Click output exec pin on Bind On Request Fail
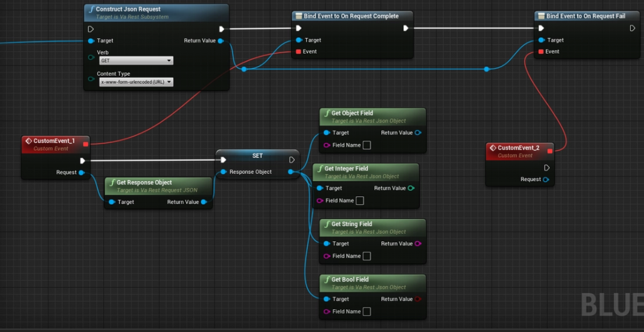Screen dimensions: 644x332 [633, 28]
